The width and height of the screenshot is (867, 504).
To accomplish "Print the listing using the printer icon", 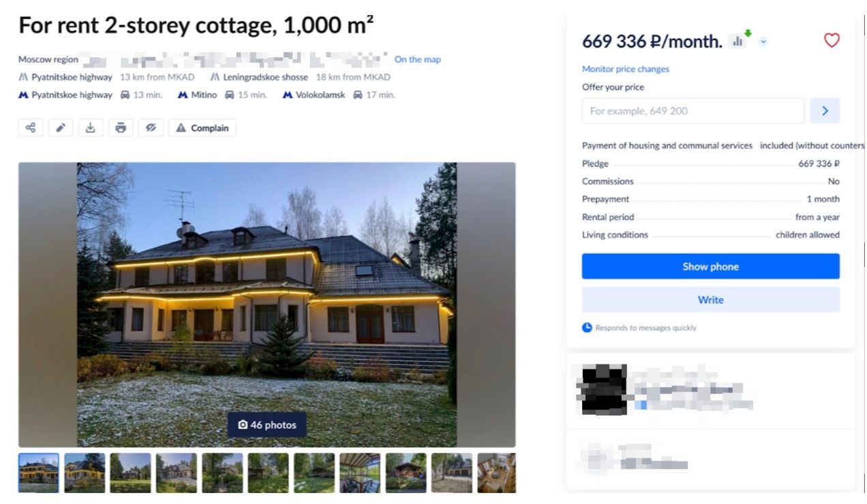I will pos(121,127).
